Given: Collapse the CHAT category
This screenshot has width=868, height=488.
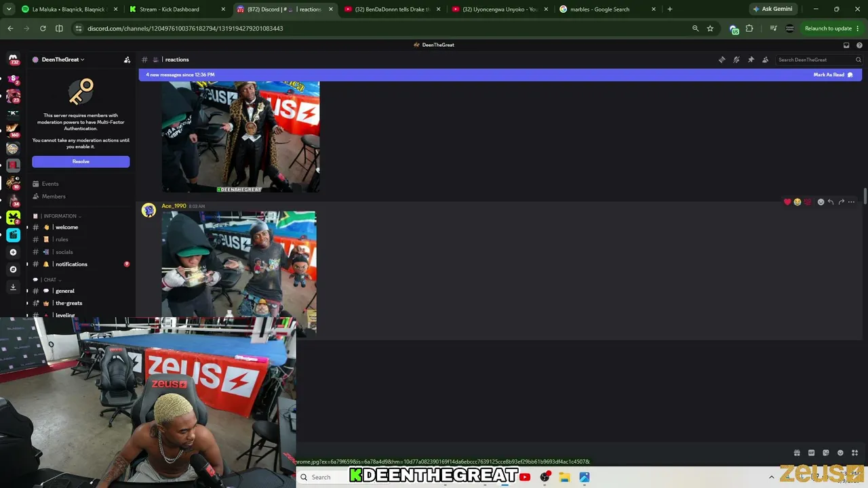Looking at the screenshot, I should (50, 280).
